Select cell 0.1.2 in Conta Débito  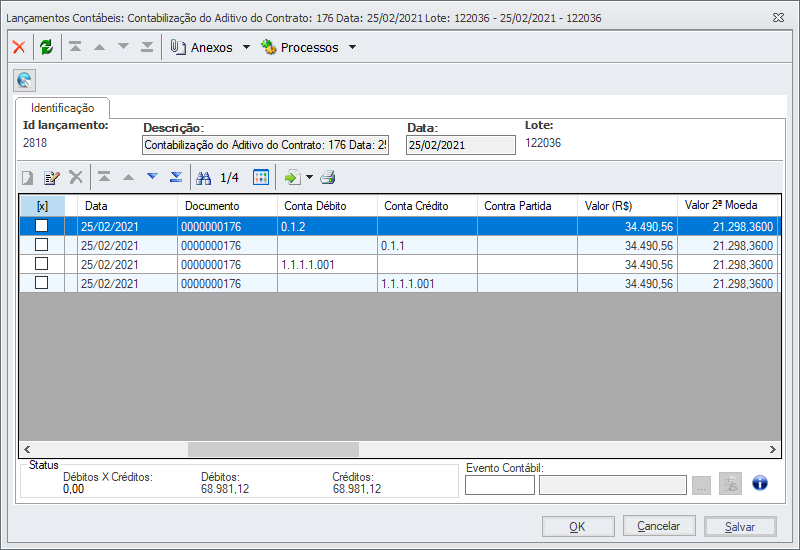(328, 227)
